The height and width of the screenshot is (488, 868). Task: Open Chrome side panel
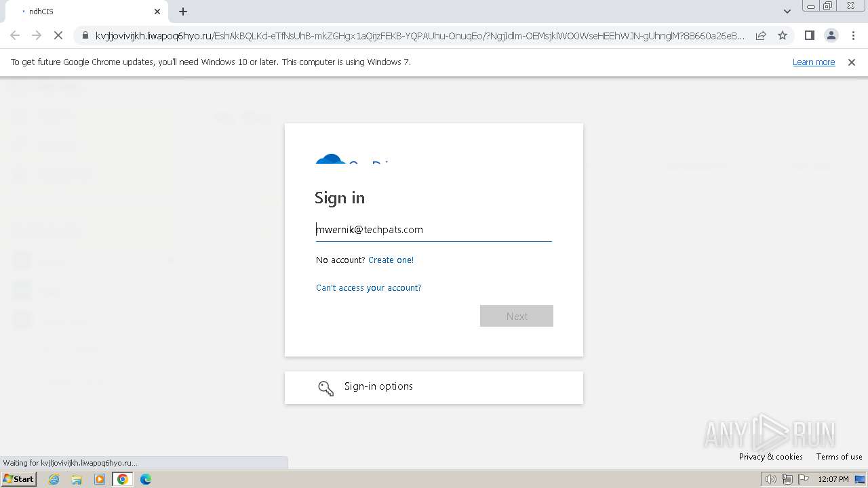coord(809,35)
